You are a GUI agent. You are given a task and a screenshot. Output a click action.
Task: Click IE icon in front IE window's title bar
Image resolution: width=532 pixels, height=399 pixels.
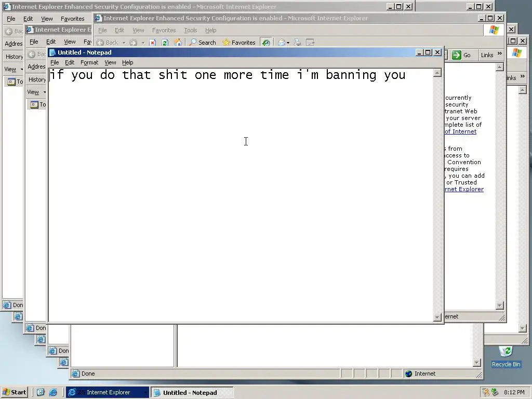coord(98,18)
